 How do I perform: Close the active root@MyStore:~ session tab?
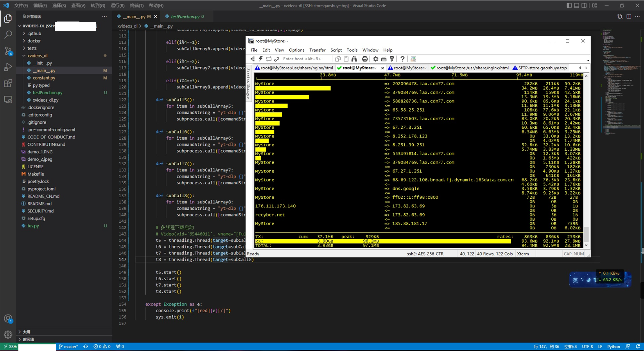click(x=382, y=68)
